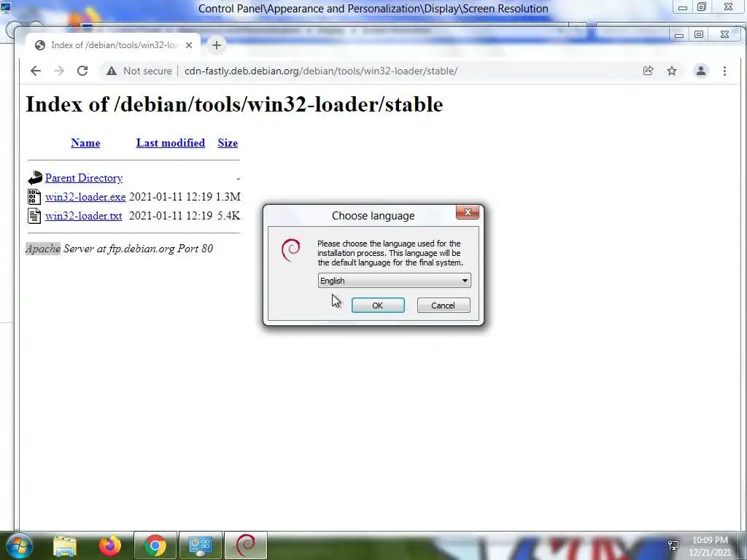Viewport: 747px width, 560px height.
Task: Click the win32-loader.exe 1.3M size value
Action: click(228, 197)
